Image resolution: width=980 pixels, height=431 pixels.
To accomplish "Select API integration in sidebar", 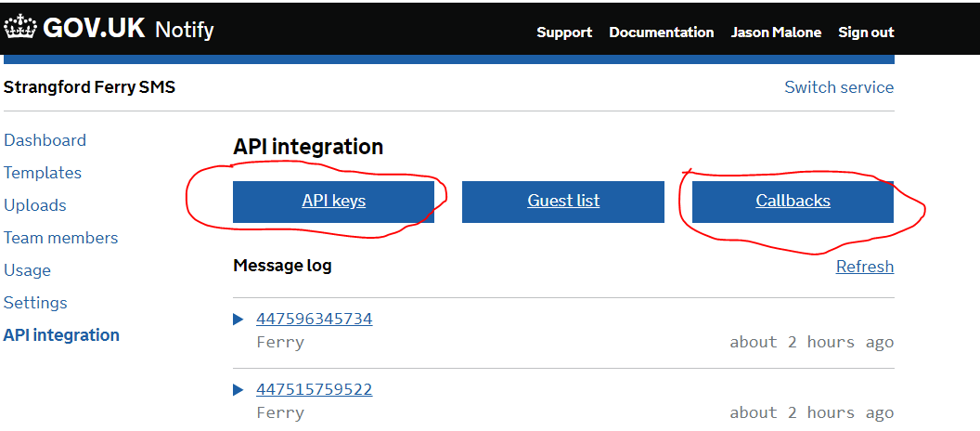I will tap(61, 335).
